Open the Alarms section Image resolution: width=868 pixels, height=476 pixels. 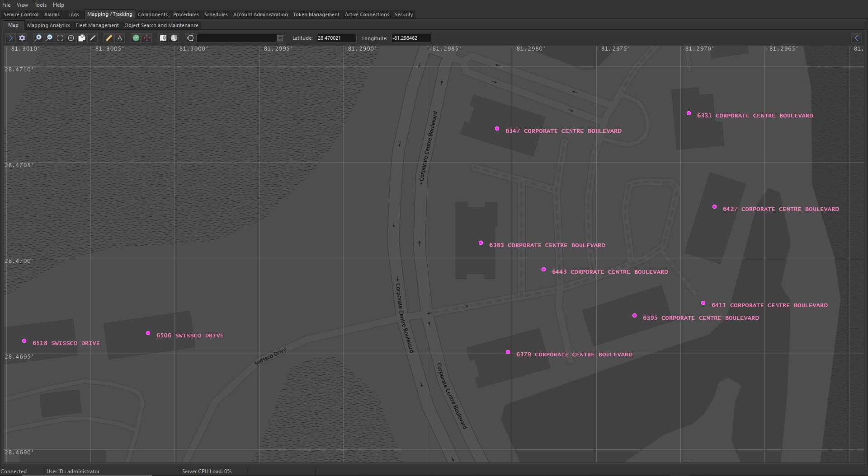click(52, 14)
